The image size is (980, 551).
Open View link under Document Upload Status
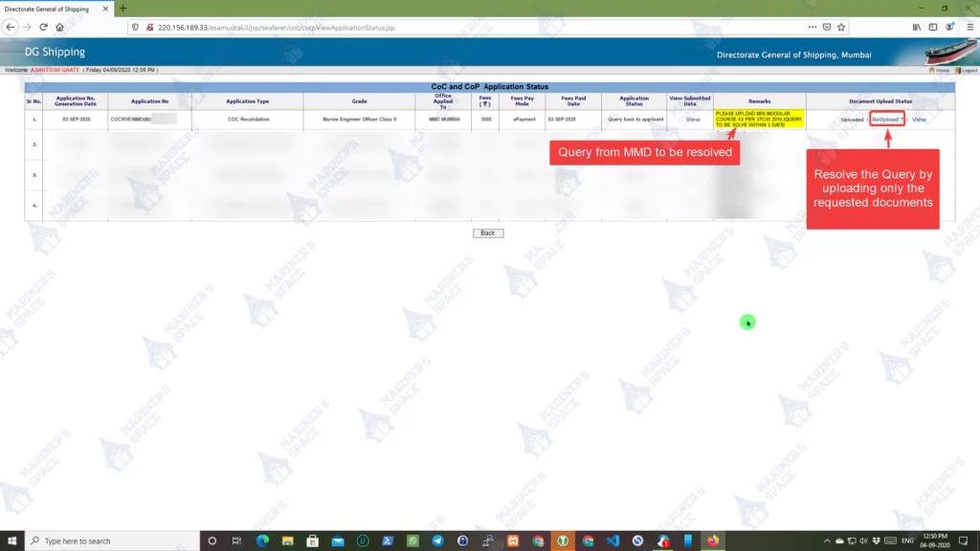point(919,120)
